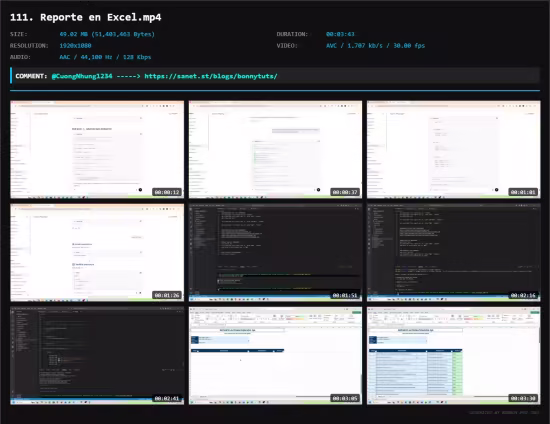Open the thumbnail stamped 00:00:12
The width and height of the screenshot is (550, 424).
(x=97, y=149)
